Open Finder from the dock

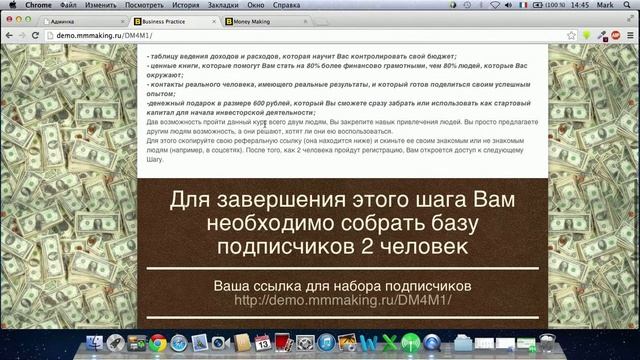(x=95, y=343)
